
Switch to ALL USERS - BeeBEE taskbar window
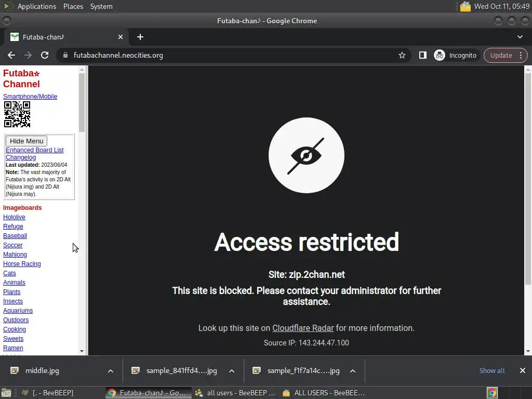(x=323, y=393)
